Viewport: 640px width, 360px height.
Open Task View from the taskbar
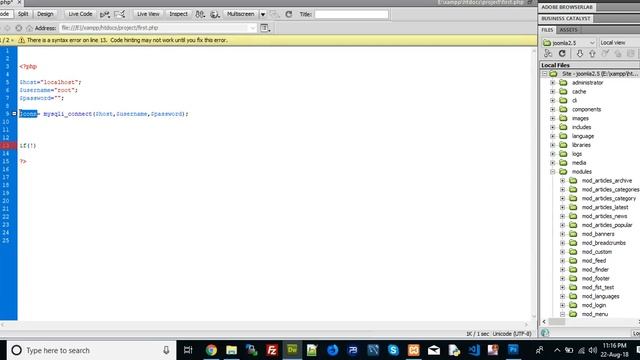coord(188,350)
